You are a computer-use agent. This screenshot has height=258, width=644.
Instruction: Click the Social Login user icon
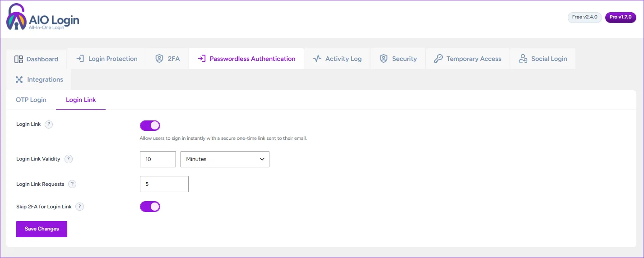click(523, 59)
